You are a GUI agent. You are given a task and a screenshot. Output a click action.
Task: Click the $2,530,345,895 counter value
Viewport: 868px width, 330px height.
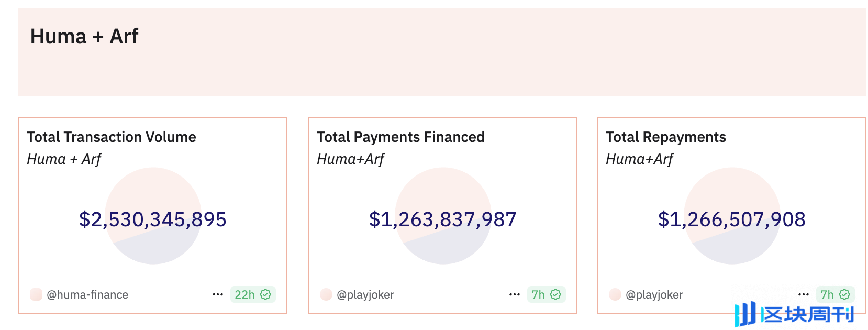coord(153,219)
